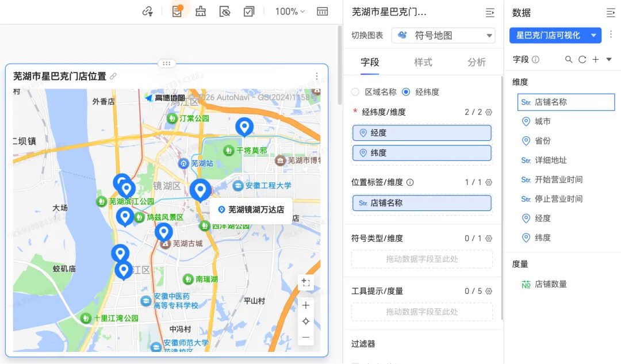
Task: Select 店铺名称 in dimension list
Action: coord(566,102)
